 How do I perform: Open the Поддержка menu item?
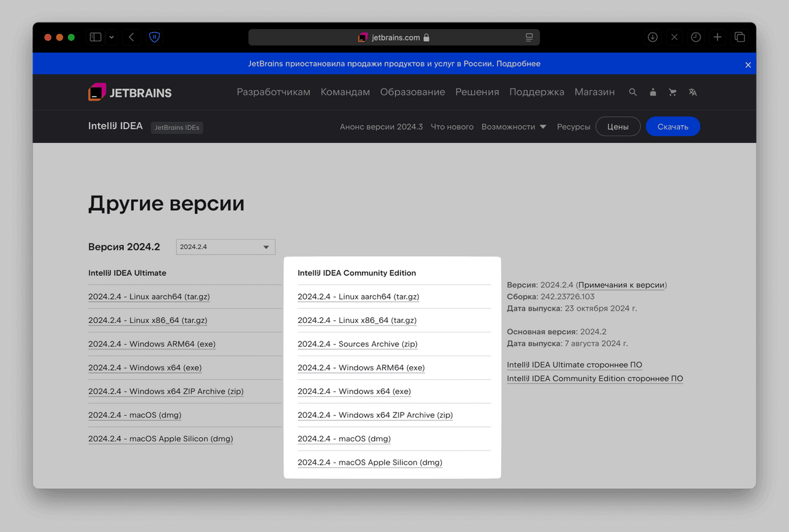[536, 92]
